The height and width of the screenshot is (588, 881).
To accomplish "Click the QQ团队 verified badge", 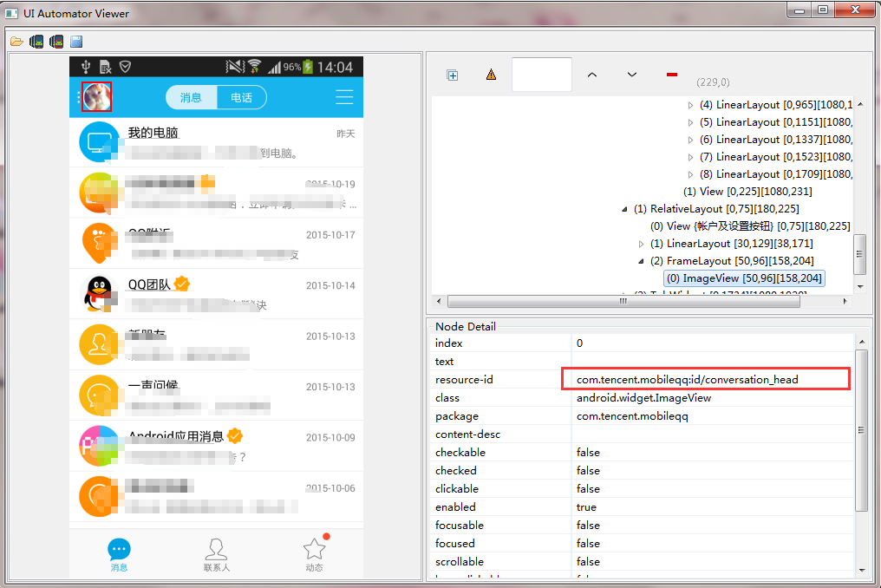I will click(x=181, y=284).
